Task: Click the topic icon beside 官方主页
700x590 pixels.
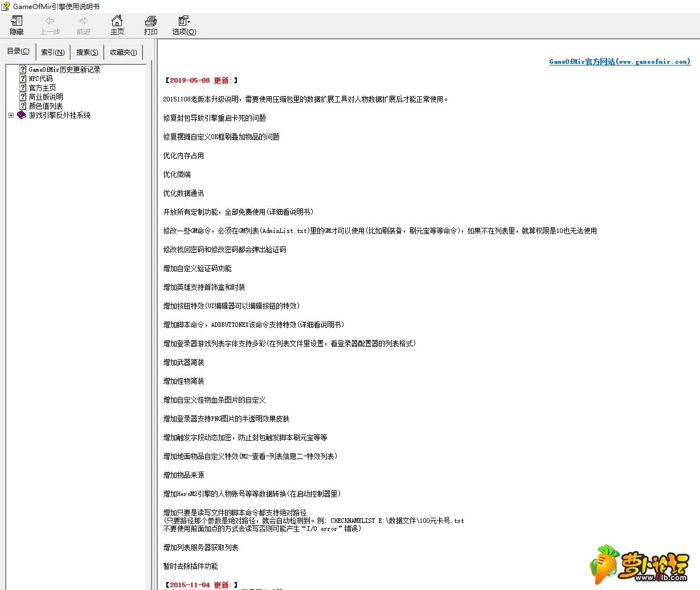Action: (x=23, y=88)
